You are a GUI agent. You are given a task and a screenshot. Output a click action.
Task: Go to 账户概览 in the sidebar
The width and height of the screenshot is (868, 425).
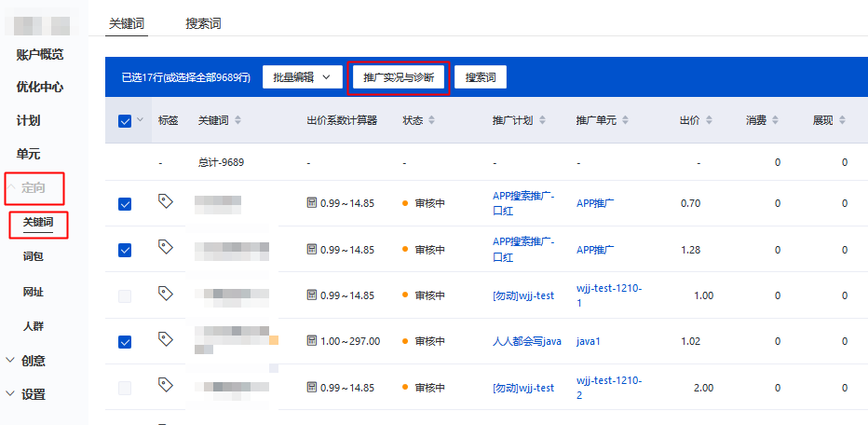coord(40,54)
